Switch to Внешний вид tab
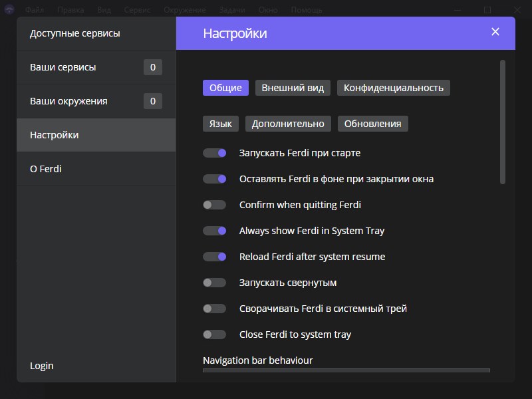The image size is (532, 399). [x=293, y=88]
